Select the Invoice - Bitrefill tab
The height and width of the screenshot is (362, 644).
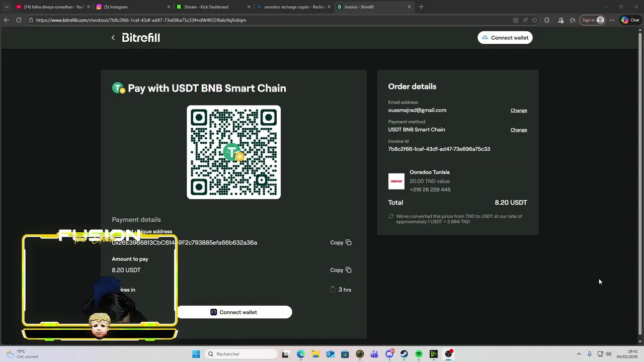click(x=373, y=7)
